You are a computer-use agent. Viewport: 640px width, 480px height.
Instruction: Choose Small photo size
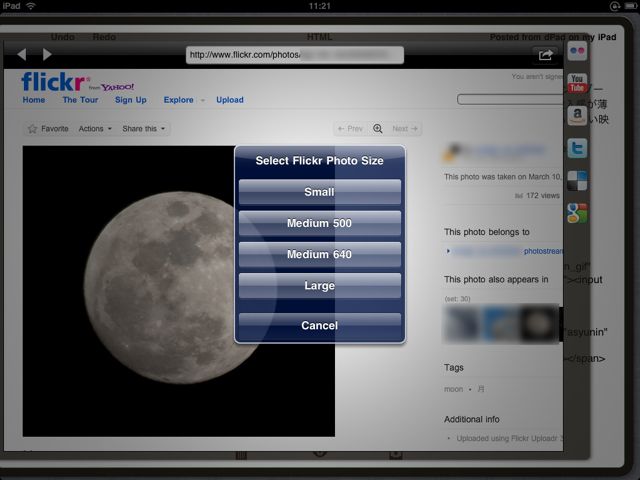click(320, 192)
